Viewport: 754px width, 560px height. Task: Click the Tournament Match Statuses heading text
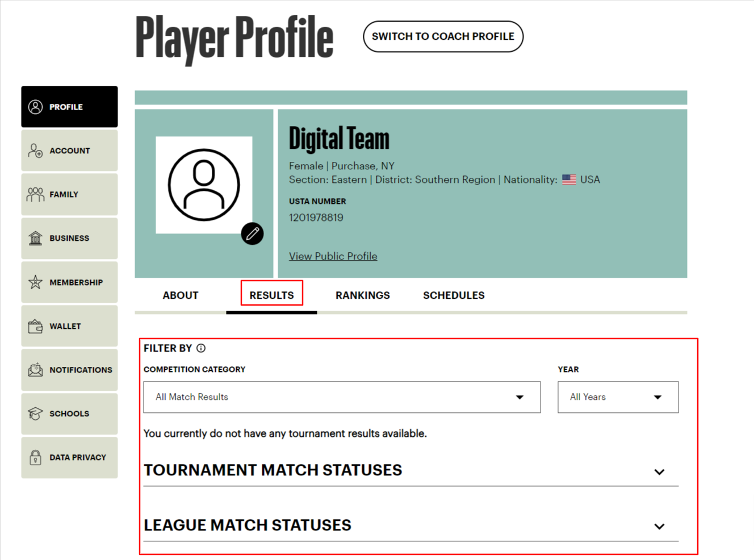point(273,470)
